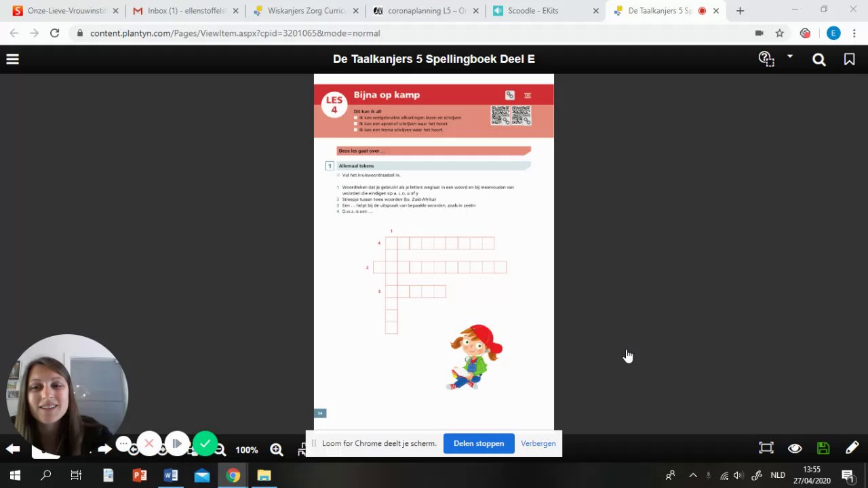This screenshot has height=488, width=868.
Task: Open the first QR code link
Action: (x=500, y=115)
